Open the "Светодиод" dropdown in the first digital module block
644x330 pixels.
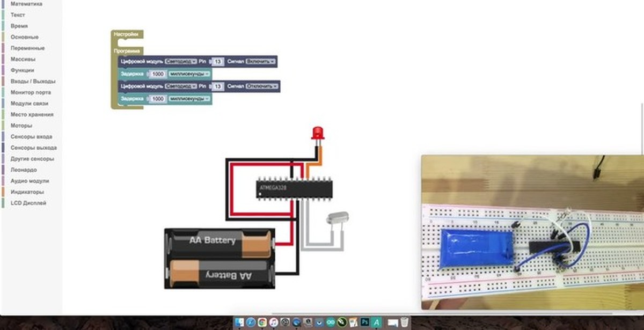(x=181, y=61)
